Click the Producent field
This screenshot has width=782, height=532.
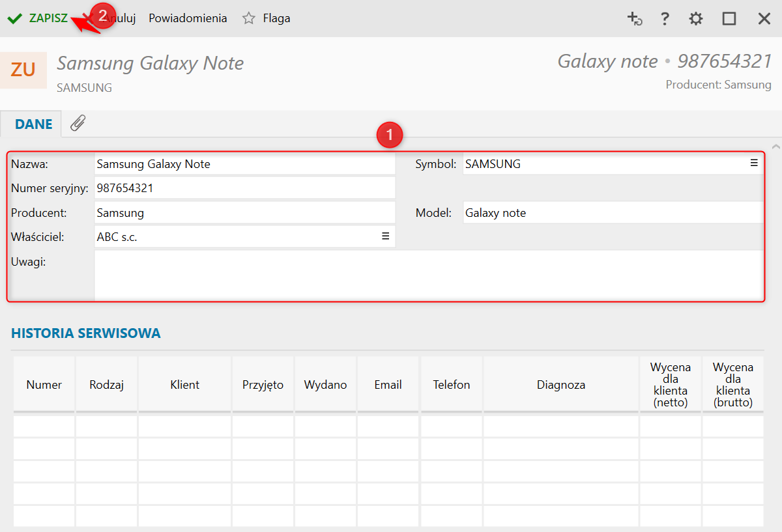click(x=245, y=213)
